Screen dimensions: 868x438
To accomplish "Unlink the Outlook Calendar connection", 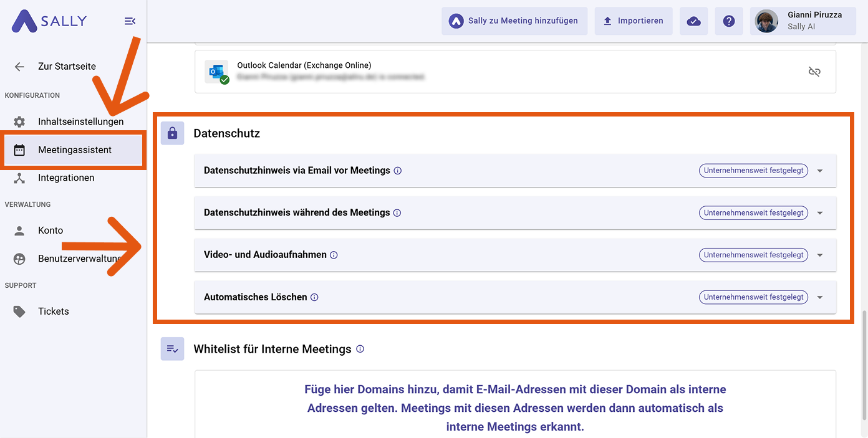I will (814, 72).
